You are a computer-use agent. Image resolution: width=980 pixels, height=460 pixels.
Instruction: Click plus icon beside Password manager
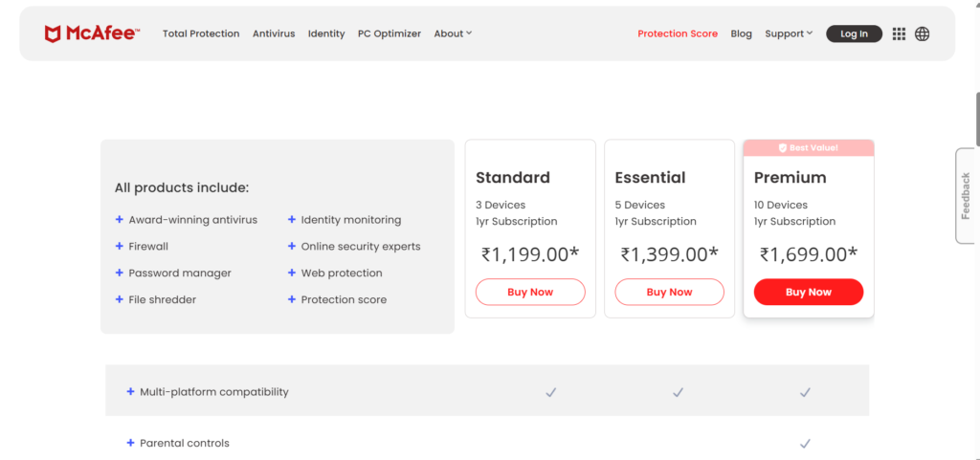[119, 273]
